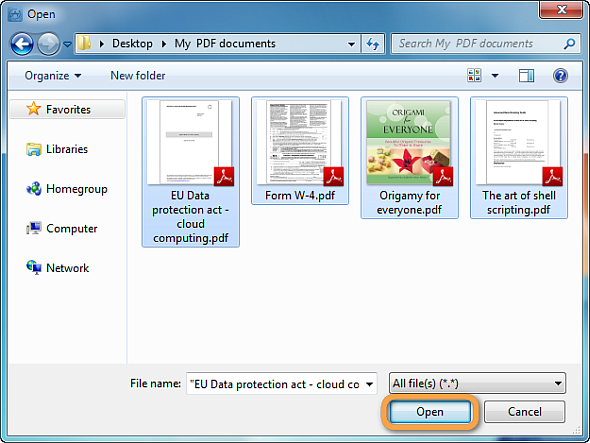This screenshot has height=443, width=590.
Task: Click New folder in the toolbar
Action: coord(138,76)
